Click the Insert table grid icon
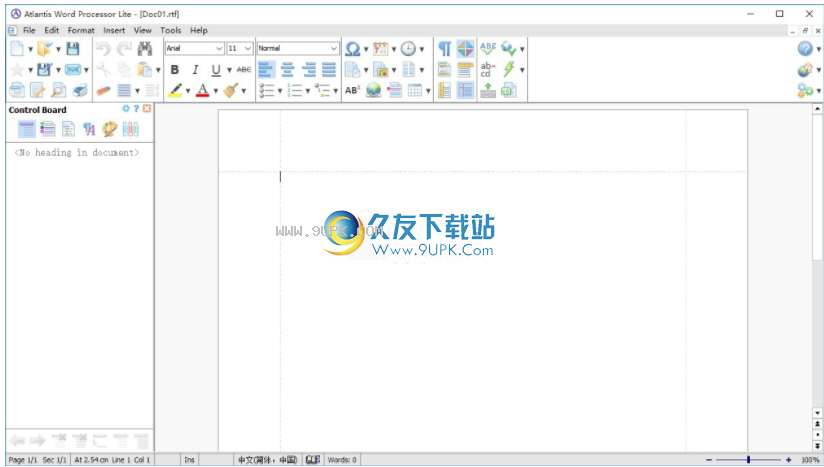Screen dimensions: 824x467 click(415, 90)
